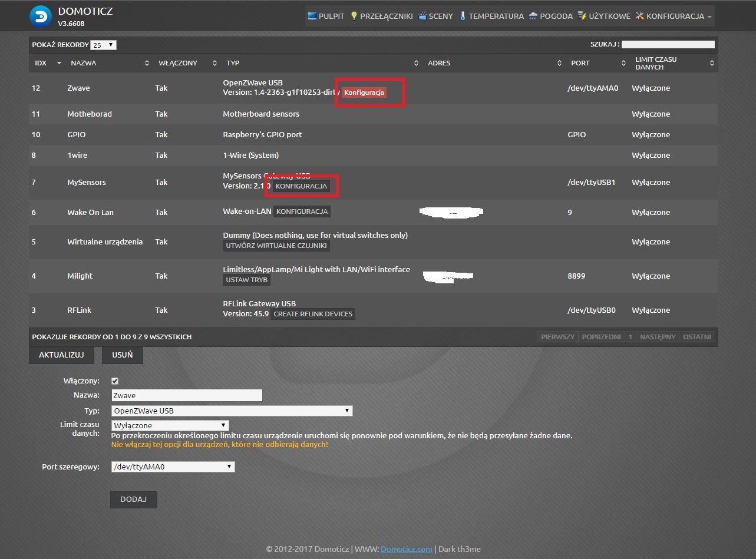Sort table by Port column
The width and height of the screenshot is (756, 559).
tap(597, 63)
